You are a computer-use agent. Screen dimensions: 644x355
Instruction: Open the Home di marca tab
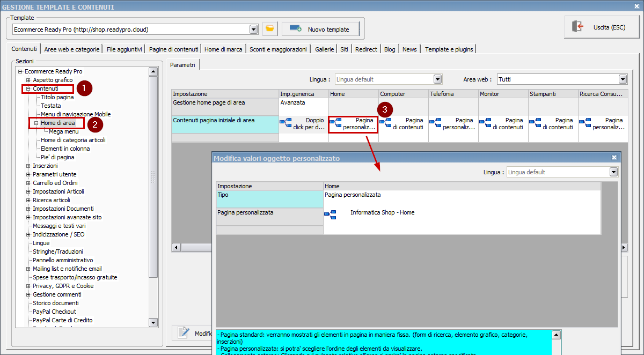223,49
